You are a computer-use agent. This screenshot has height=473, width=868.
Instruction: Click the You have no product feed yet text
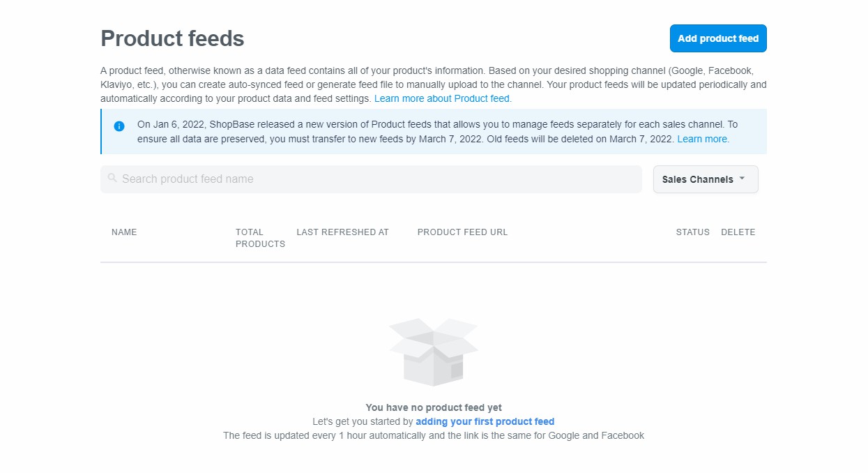pos(433,407)
